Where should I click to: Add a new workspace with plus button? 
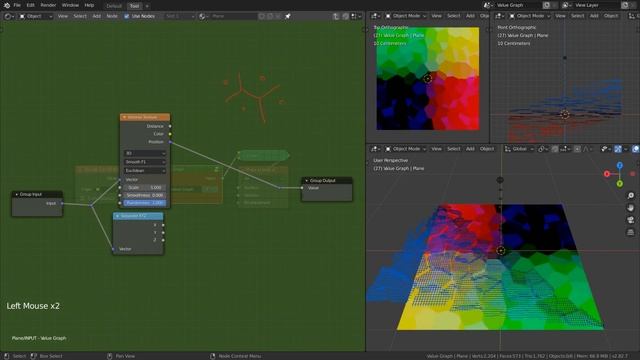147,6
